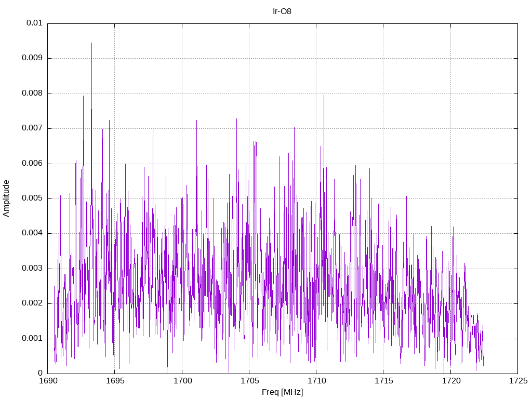
Task: Click the tallest spectrum peak near 0.0095
Action: [x=91, y=44]
